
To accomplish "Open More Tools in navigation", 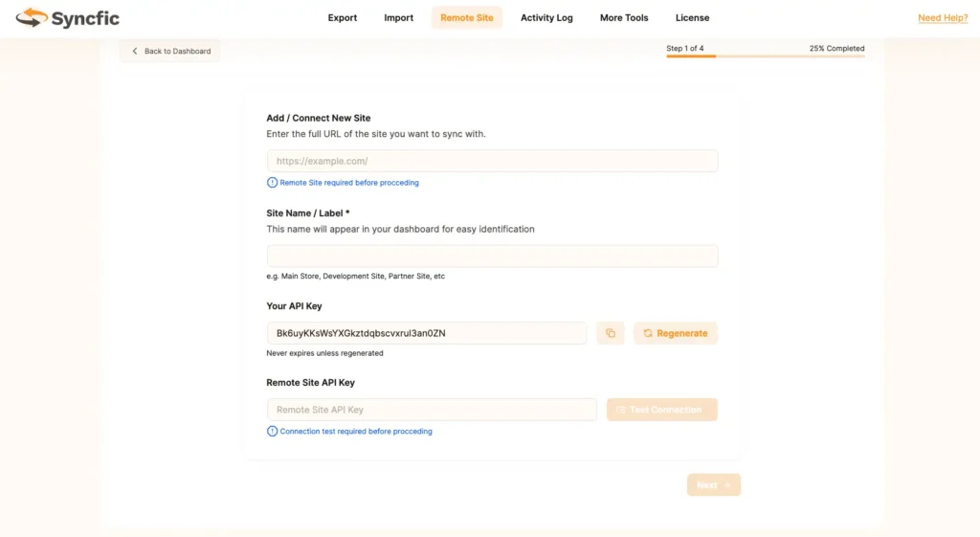I will click(624, 18).
